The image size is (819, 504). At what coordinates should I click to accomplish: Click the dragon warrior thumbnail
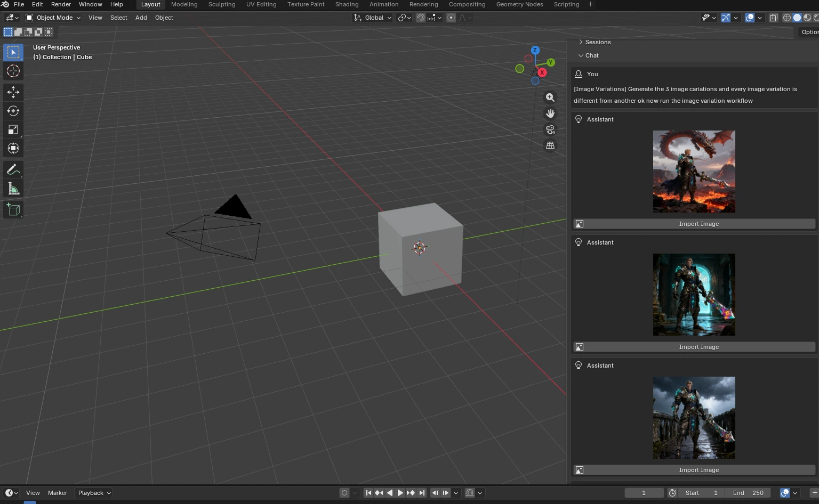coord(694,172)
